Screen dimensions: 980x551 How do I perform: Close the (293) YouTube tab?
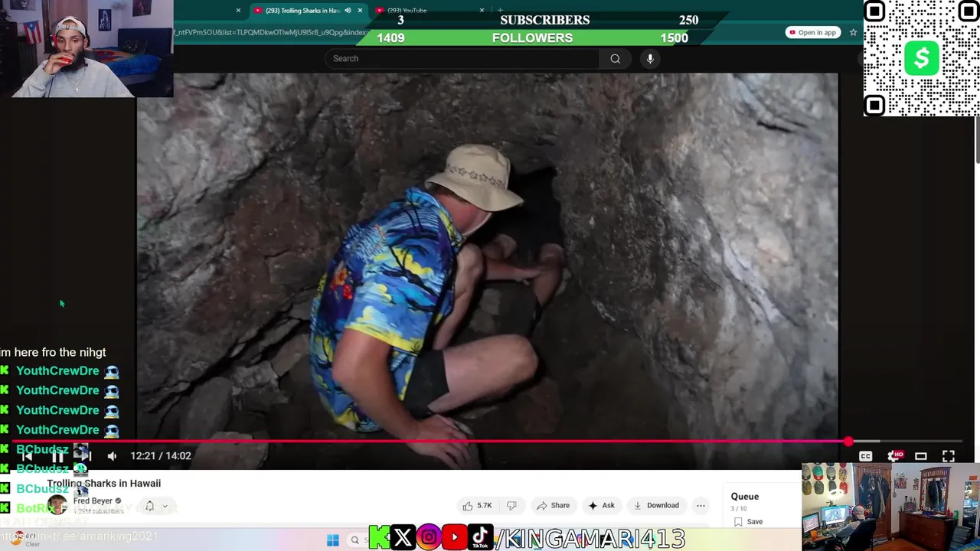coord(482,11)
